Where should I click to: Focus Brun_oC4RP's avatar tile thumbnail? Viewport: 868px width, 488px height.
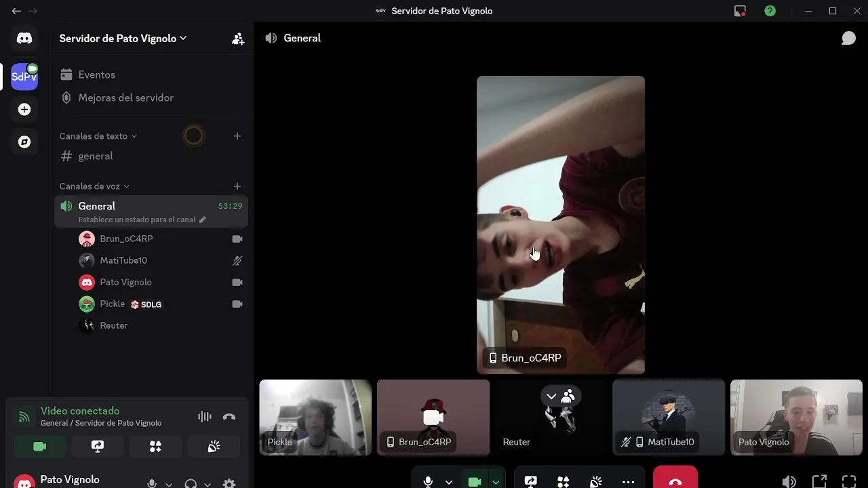[x=433, y=418]
